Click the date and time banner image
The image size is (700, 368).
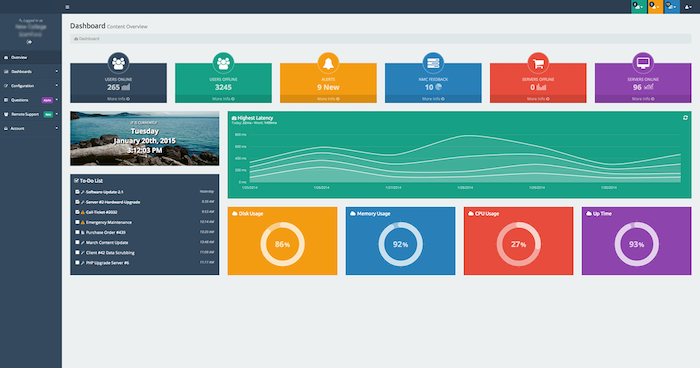click(145, 138)
